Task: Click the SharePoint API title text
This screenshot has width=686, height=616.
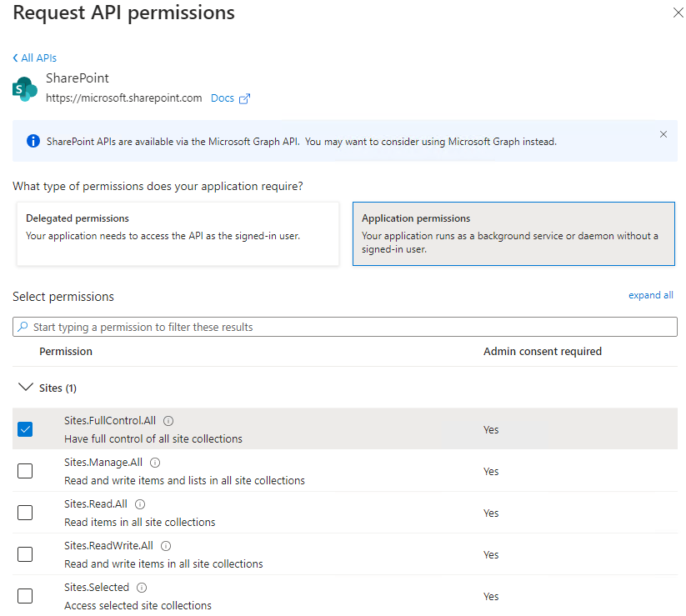Action: (78, 78)
